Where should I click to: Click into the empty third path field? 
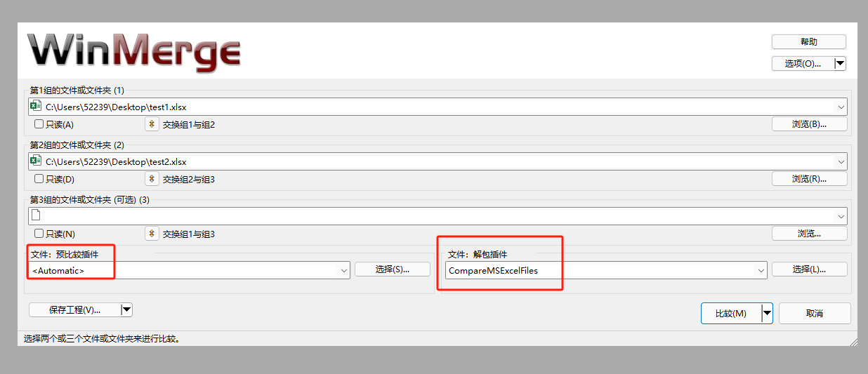pos(438,215)
